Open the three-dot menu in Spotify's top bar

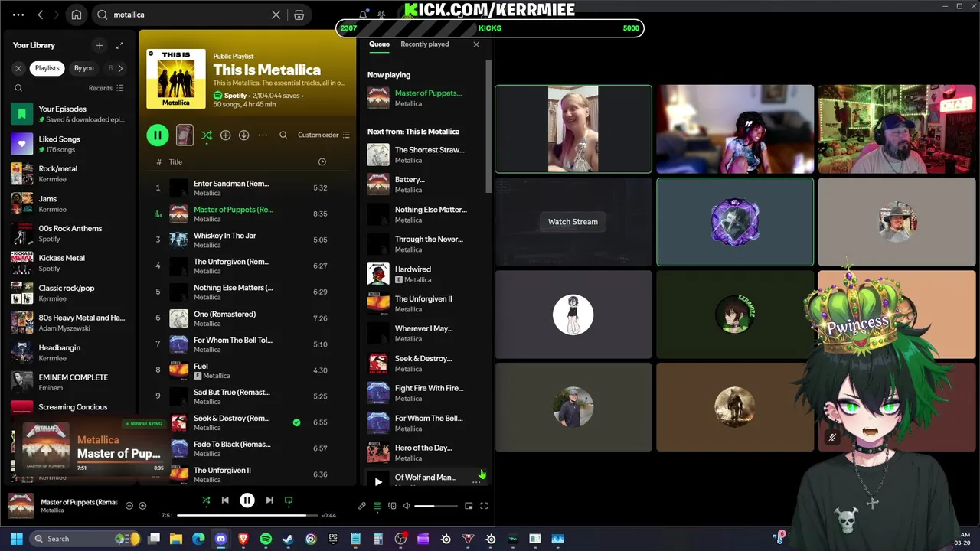[x=18, y=15]
